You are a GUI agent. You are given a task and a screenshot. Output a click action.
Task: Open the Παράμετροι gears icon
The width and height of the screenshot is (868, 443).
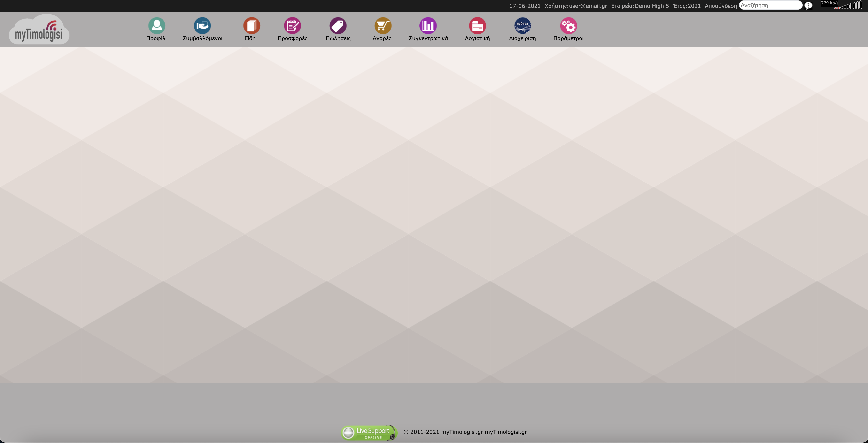click(x=568, y=26)
